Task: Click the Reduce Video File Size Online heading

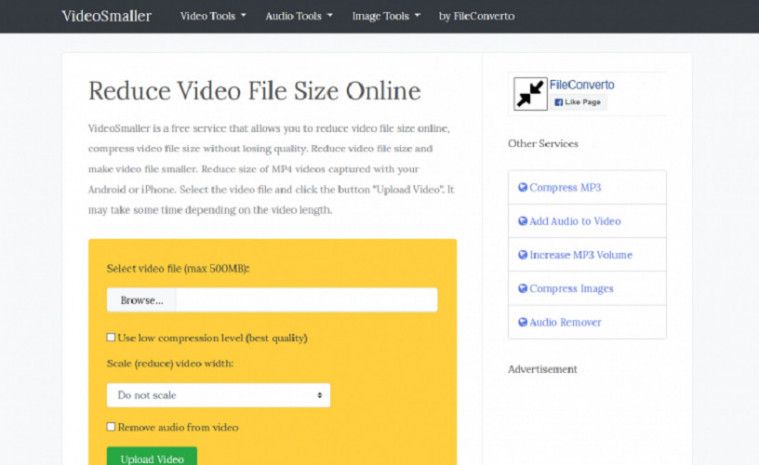Action: 255,91
